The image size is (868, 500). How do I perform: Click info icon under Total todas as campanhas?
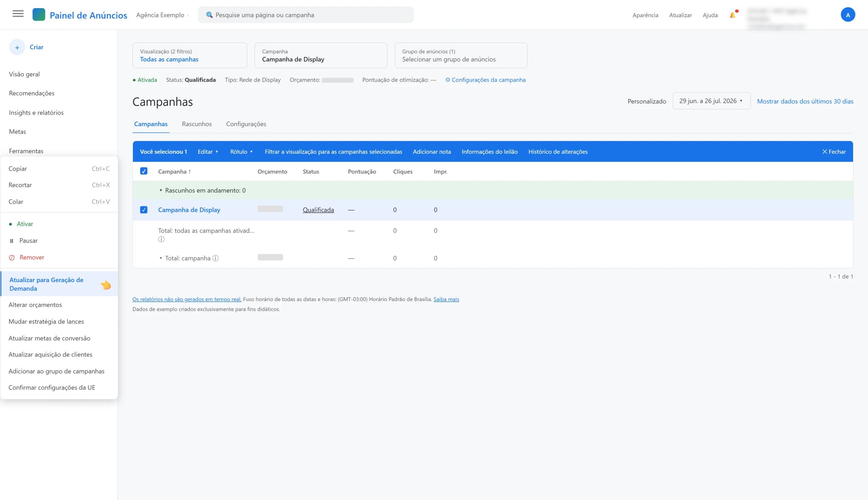click(x=161, y=239)
